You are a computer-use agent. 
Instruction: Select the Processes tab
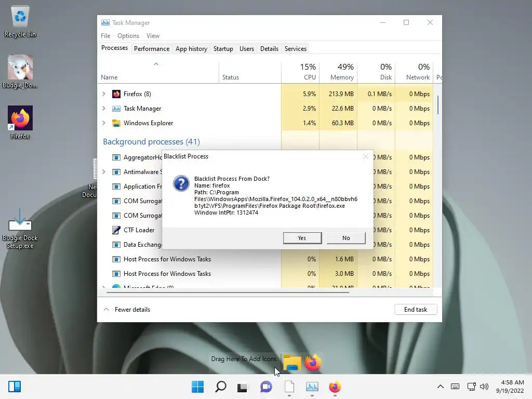[114, 48]
